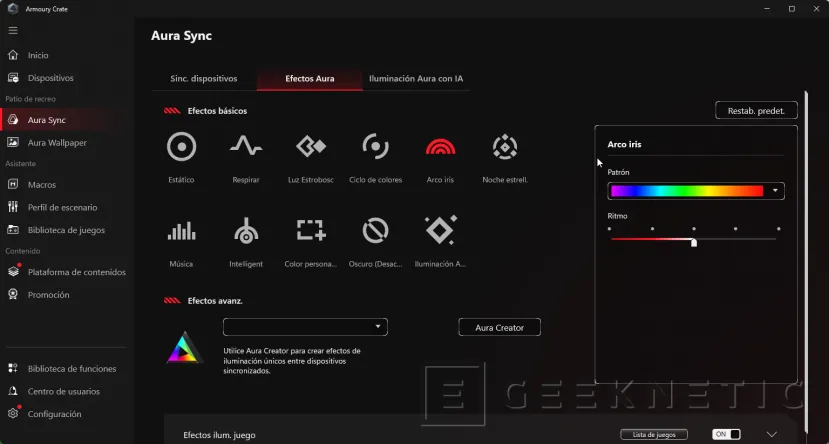Select the Oscuro (Desac...) dark effect
This screenshot has height=444, width=829.
(x=375, y=230)
